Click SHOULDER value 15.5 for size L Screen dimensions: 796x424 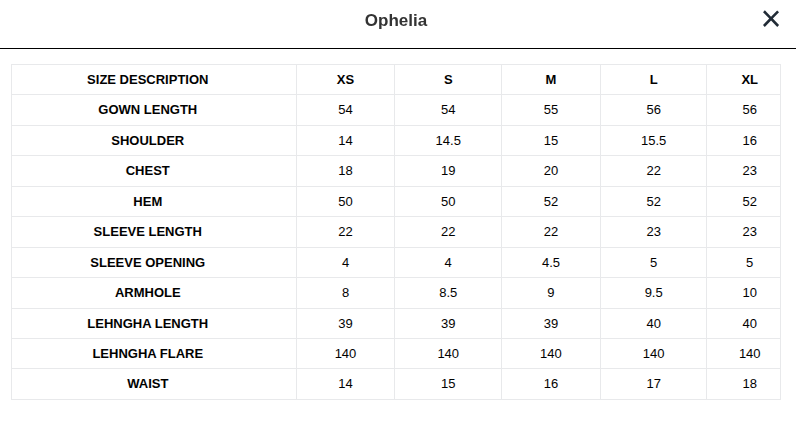[x=653, y=141]
